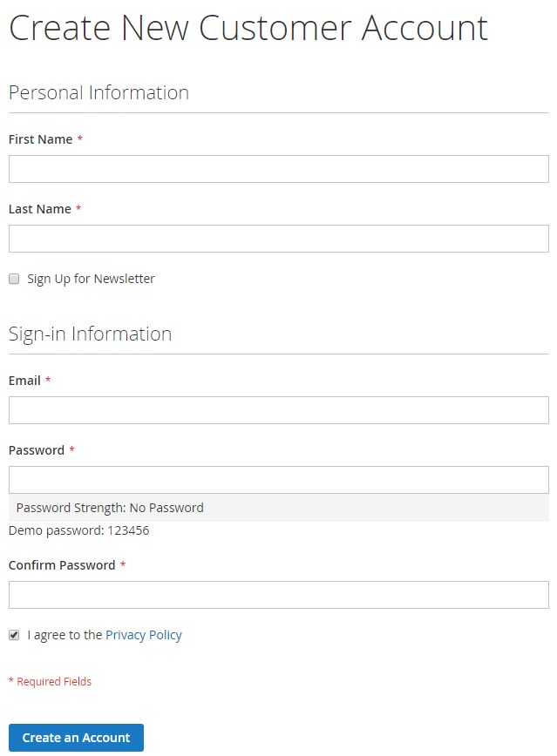Click the First Name input field
Image resolution: width=557 pixels, height=756 pixels.
(x=278, y=169)
